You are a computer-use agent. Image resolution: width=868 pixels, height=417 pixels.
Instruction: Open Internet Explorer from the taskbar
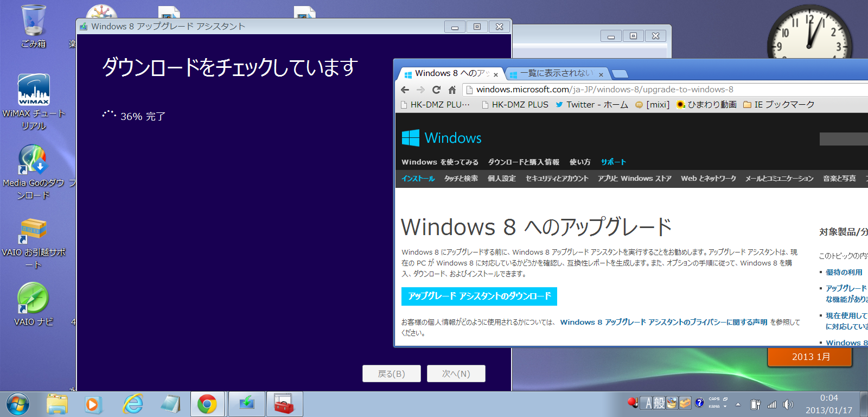tap(133, 405)
